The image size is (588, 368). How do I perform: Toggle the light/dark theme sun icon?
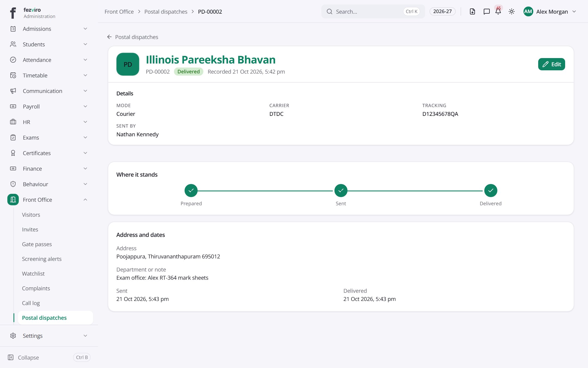tap(512, 11)
